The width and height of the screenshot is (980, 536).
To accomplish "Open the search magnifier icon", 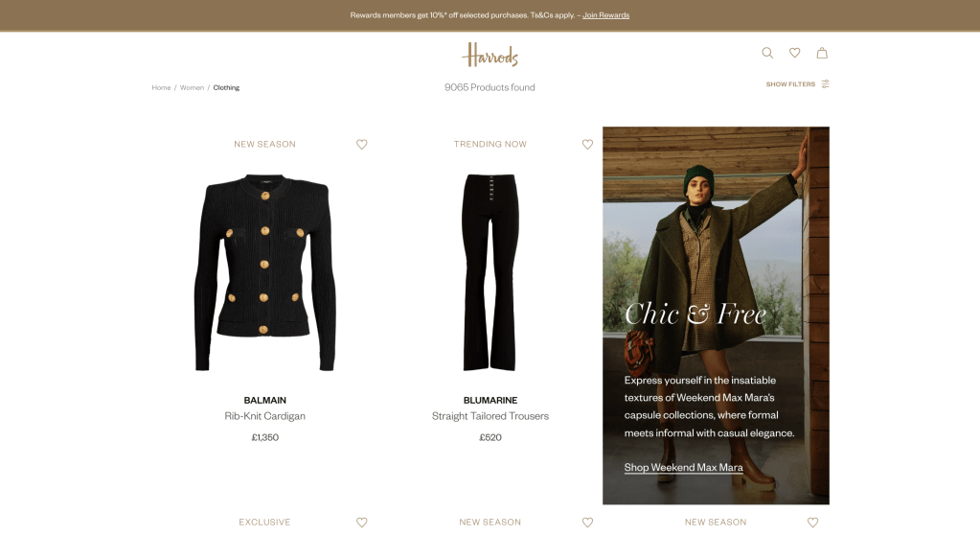I will pyautogui.click(x=767, y=53).
